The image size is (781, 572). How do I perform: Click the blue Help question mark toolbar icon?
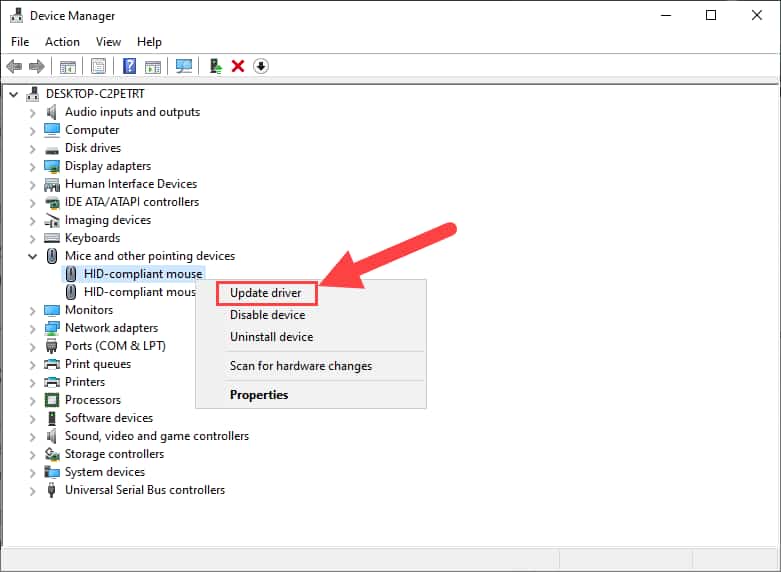click(x=129, y=66)
